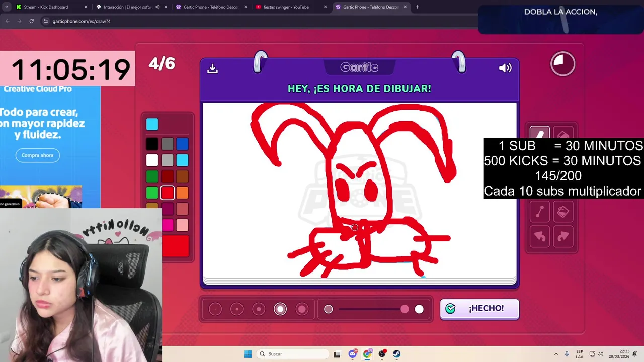Viewport: 644px width, 362px height.
Task: Open a new browser tab
Action: point(417,7)
